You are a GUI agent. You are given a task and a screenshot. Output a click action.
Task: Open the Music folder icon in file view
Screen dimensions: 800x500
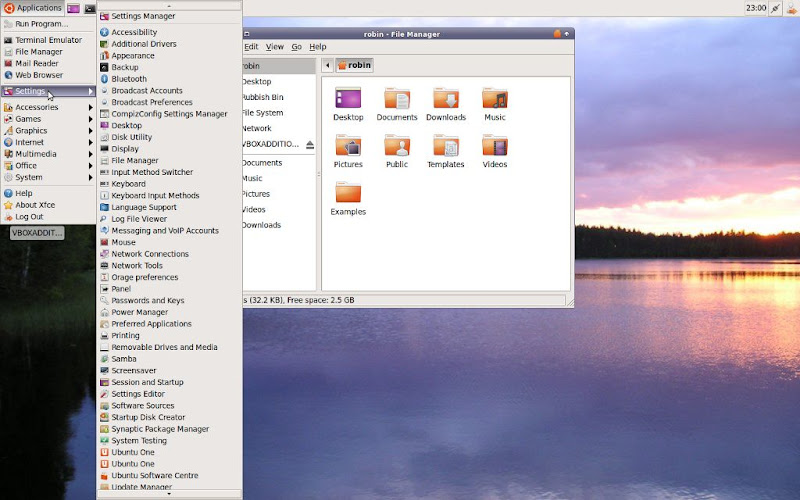[495, 100]
